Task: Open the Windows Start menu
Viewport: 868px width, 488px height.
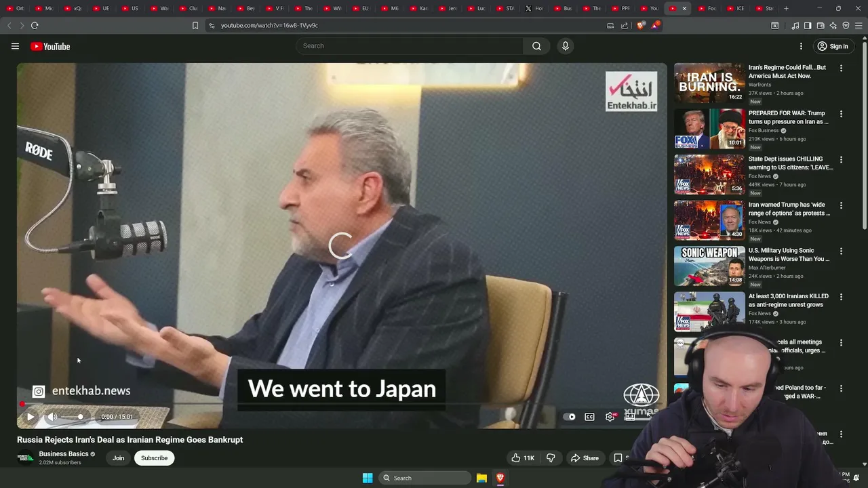Action: coord(368,478)
